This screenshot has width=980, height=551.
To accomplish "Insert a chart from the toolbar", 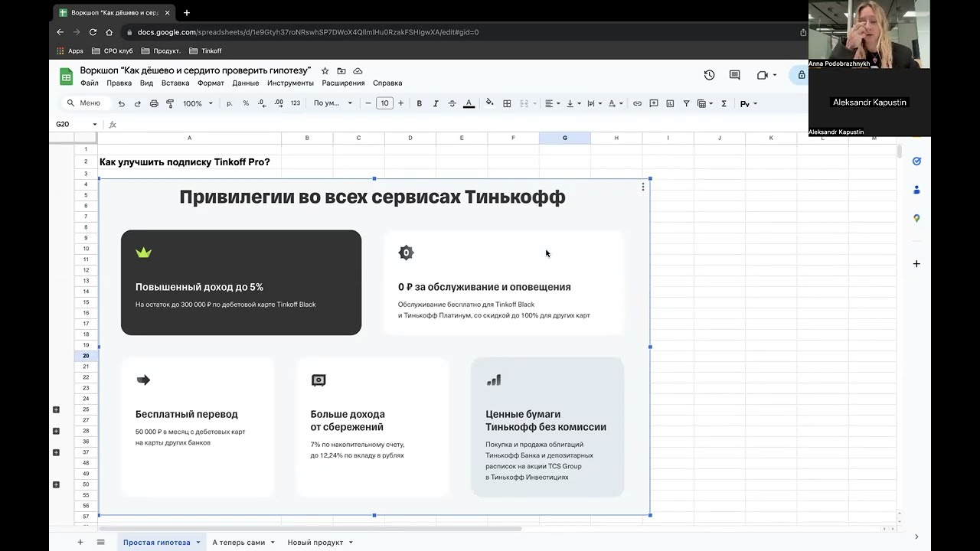I will pos(670,103).
